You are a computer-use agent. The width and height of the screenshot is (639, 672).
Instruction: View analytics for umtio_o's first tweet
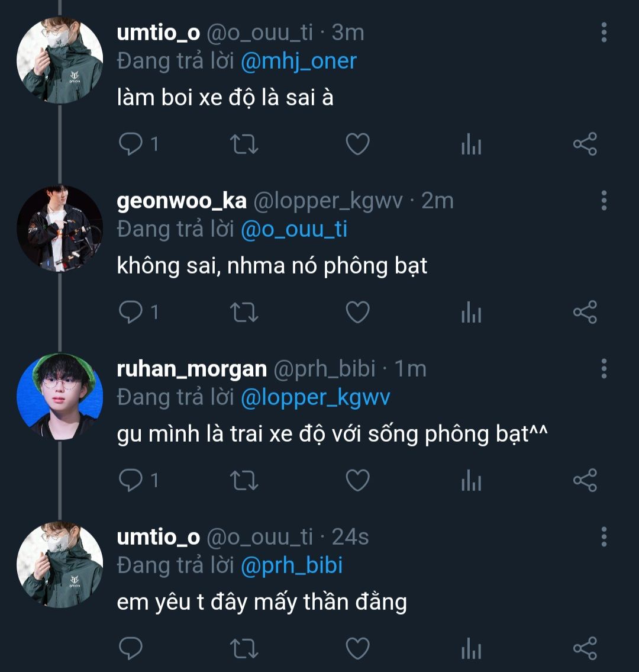pyautogui.click(x=471, y=144)
